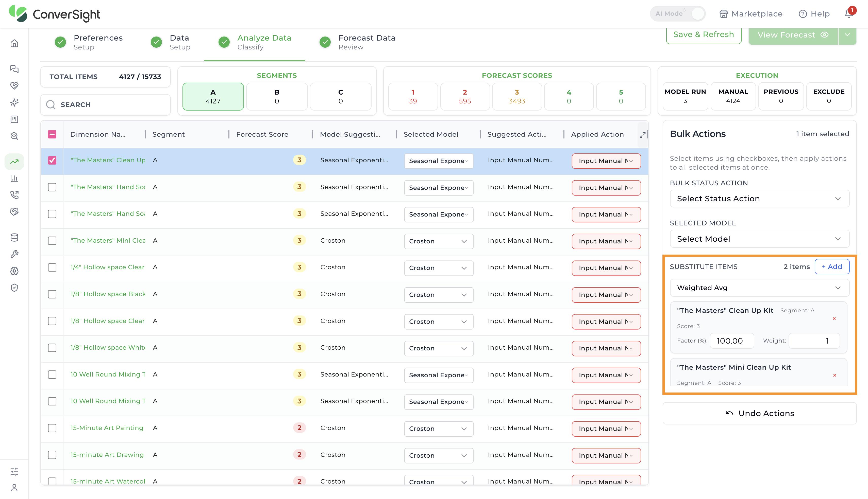
Task: Click + Add substitute items button
Action: click(x=832, y=267)
